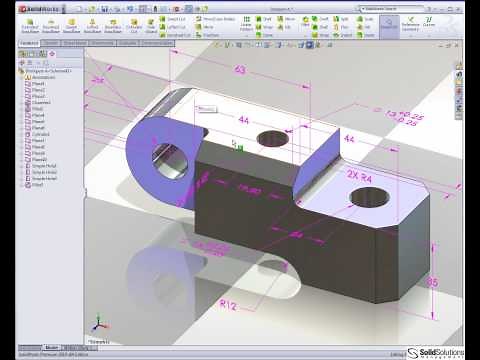Choose the Lofted Cut command
The width and height of the screenshot is (480, 360).
(172, 27)
